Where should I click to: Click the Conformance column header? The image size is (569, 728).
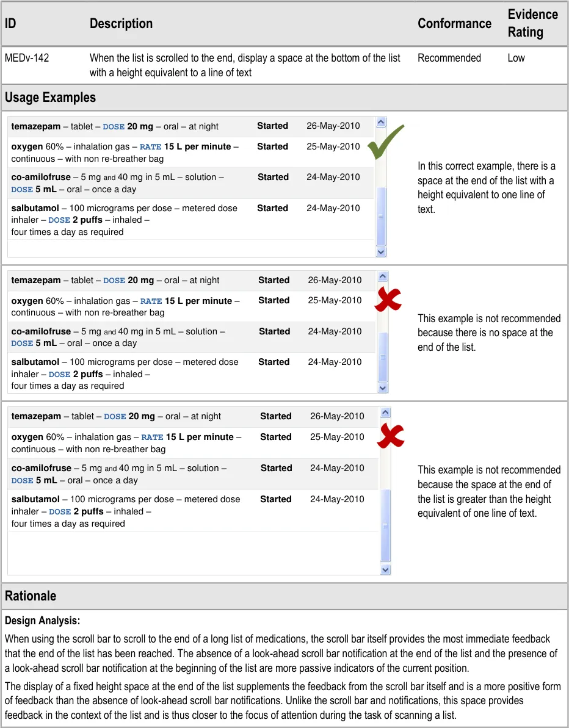coord(454,24)
